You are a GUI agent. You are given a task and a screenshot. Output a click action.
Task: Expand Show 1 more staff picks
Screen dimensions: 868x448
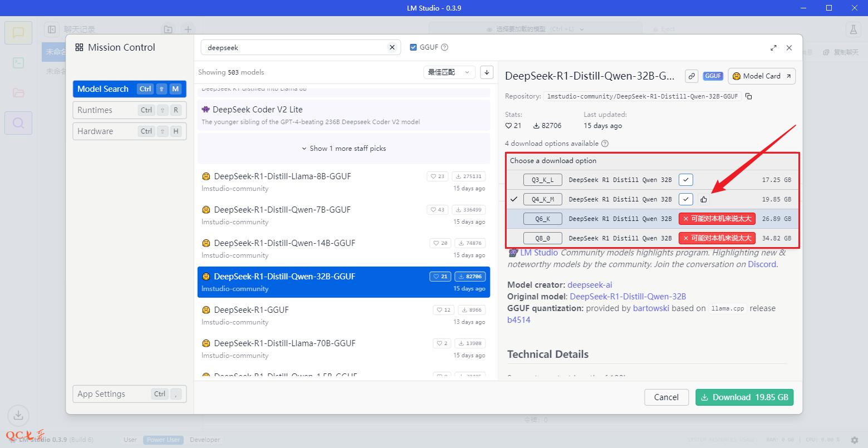point(344,149)
